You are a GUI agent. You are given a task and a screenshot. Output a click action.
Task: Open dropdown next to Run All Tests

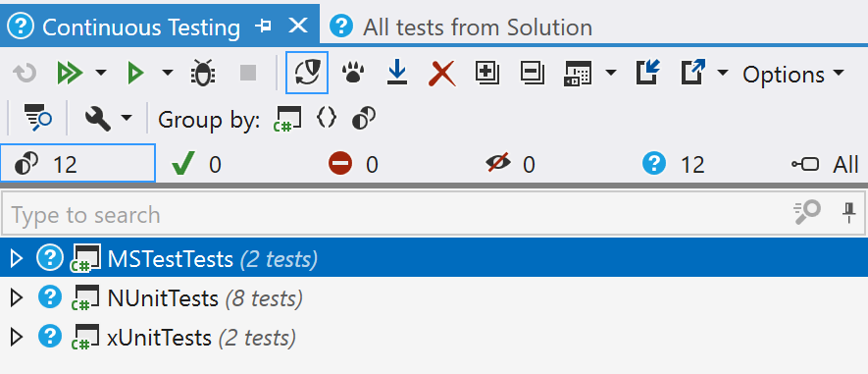pyautogui.click(x=101, y=73)
